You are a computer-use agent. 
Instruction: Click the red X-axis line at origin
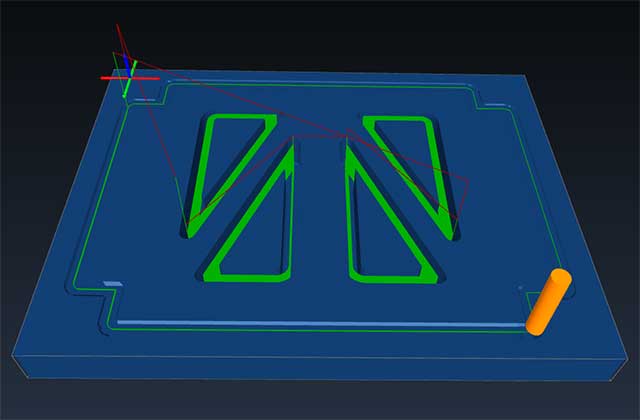coord(110,77)
